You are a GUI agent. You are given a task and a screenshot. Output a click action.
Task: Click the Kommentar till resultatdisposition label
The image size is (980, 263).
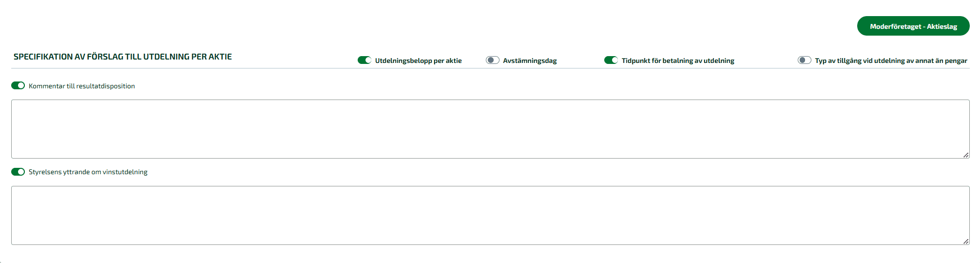click(x=82, y=86)
